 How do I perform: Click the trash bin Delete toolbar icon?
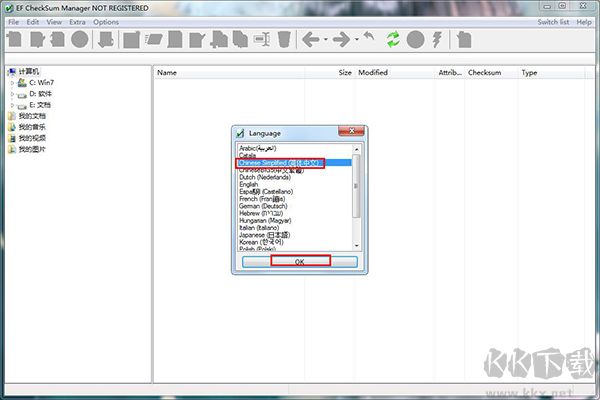(x=284, y=39)
